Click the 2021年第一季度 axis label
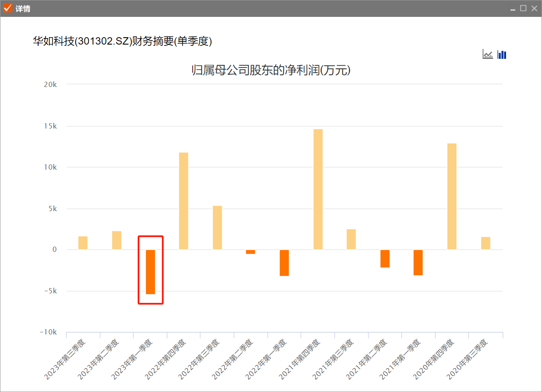The height and width of the screenshot is (392, 542). coord(400,360)
